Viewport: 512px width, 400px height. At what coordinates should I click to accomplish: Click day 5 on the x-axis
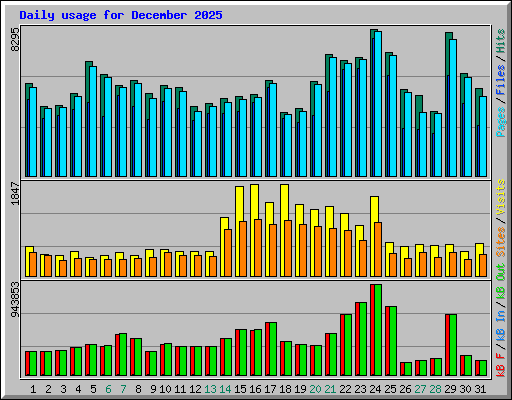93,389
